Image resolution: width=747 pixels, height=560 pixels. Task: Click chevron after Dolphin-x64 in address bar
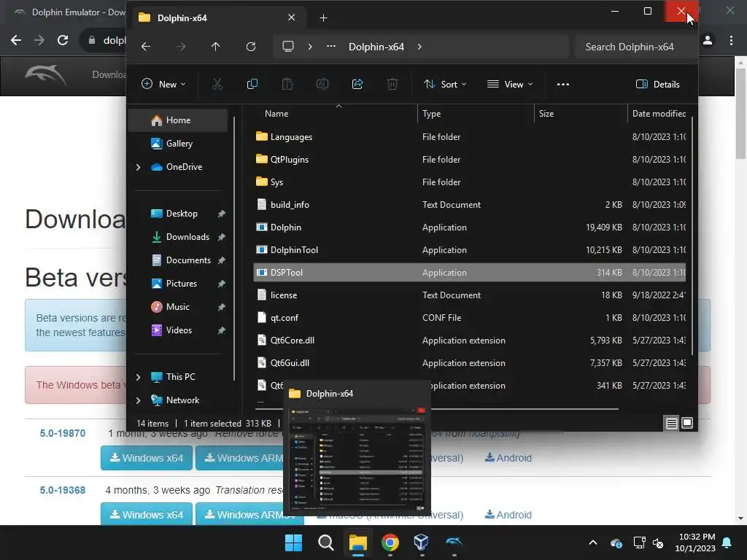419,47
